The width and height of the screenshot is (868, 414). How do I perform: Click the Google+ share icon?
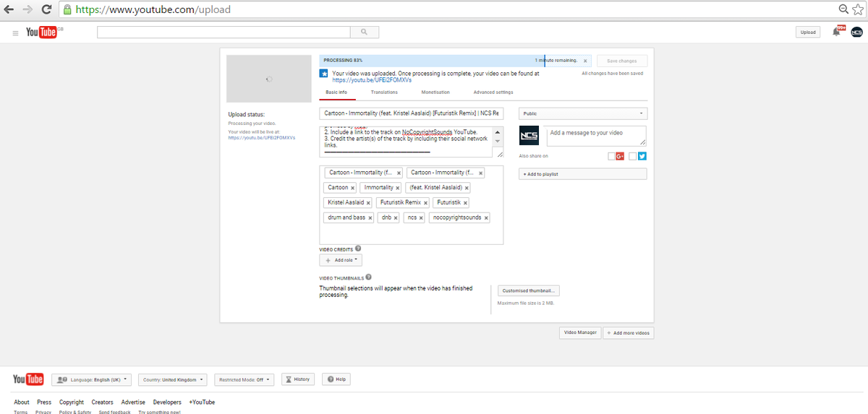pos(620,156)
